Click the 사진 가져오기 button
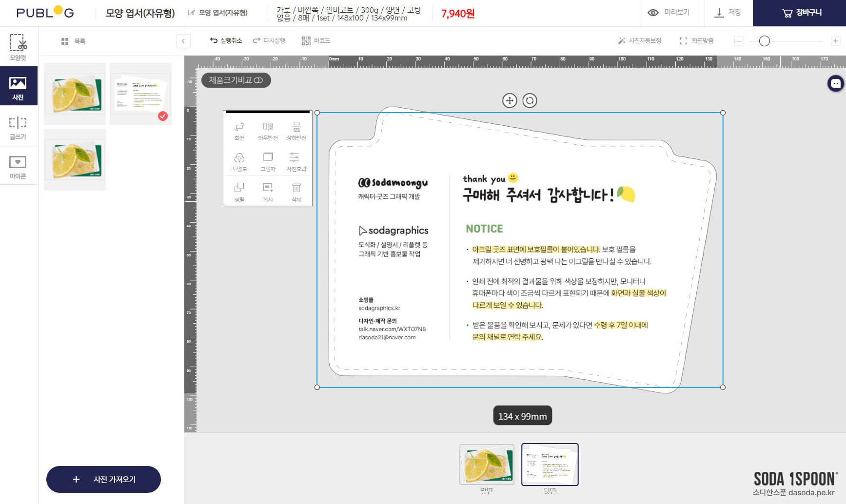 [x=103, y=479]
